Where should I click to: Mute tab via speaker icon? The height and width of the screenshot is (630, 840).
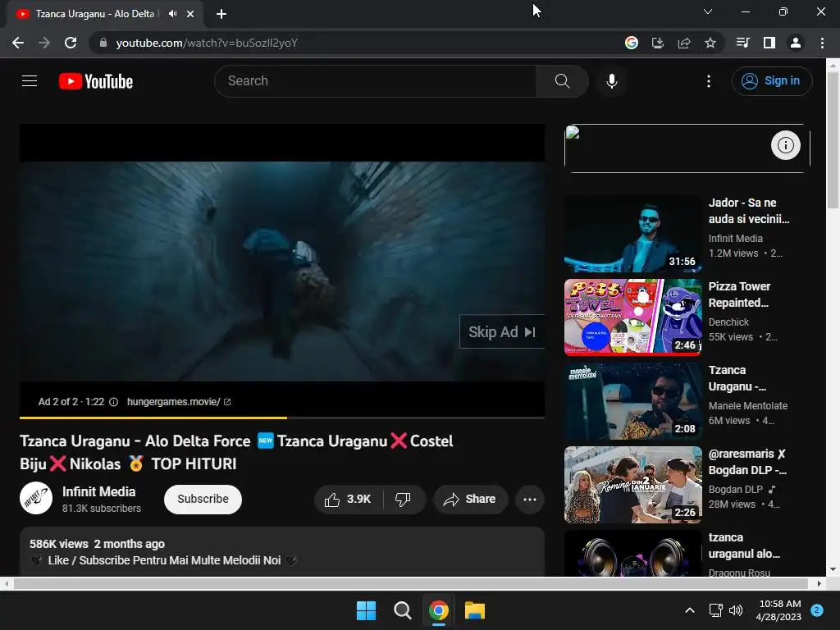[x=172, y=14]
